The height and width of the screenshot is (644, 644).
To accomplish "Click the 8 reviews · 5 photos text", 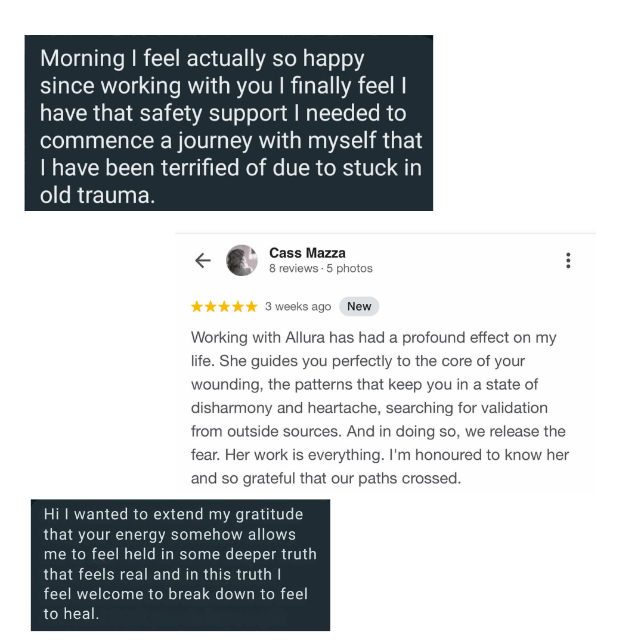I will click(321, 268).
